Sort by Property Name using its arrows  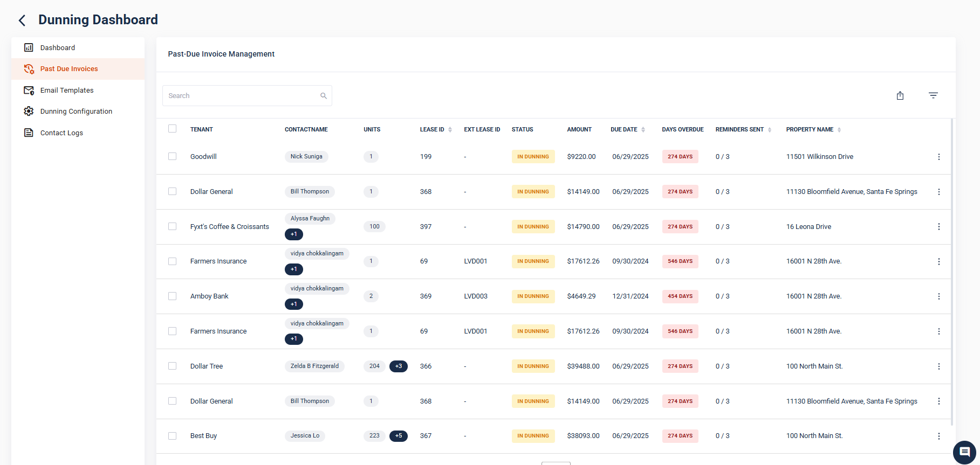[839, 130]
